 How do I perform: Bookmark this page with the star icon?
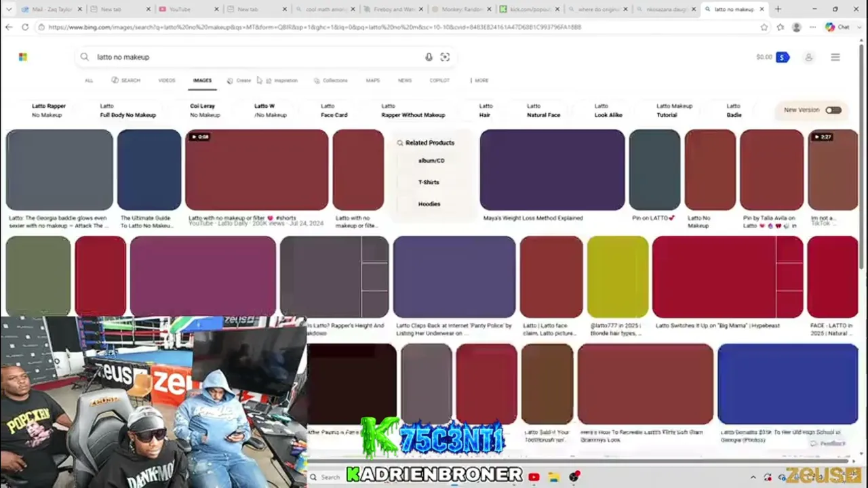click(764, 27)
